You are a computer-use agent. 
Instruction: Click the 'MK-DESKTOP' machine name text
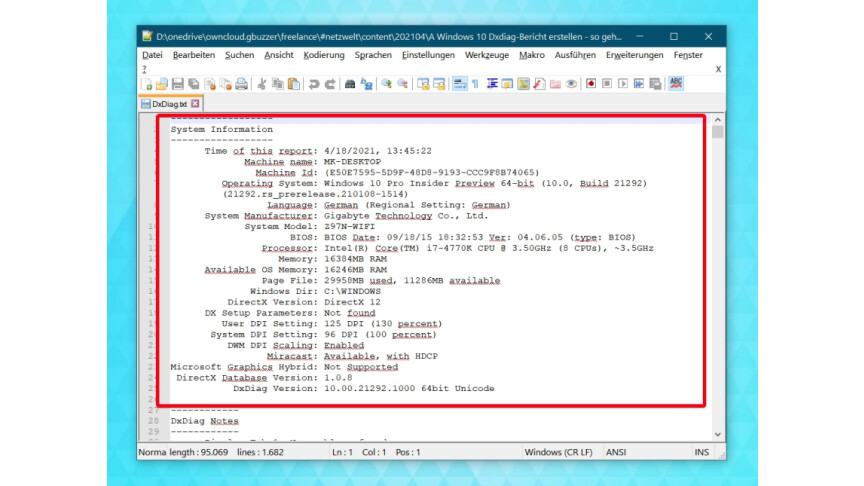352,161
